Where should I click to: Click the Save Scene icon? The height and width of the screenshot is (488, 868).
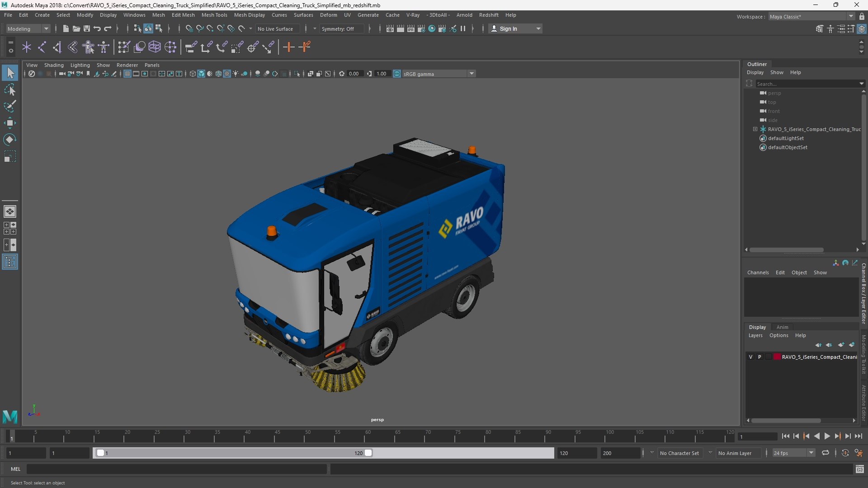point(87,28)
